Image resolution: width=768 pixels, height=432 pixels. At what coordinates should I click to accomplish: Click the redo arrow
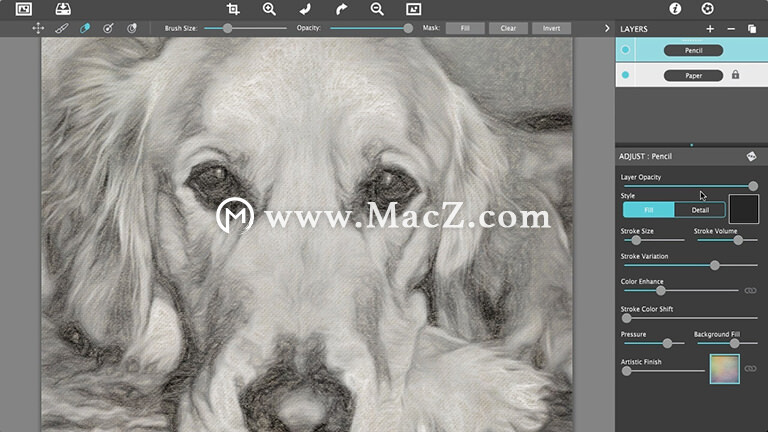click(341, 9)
